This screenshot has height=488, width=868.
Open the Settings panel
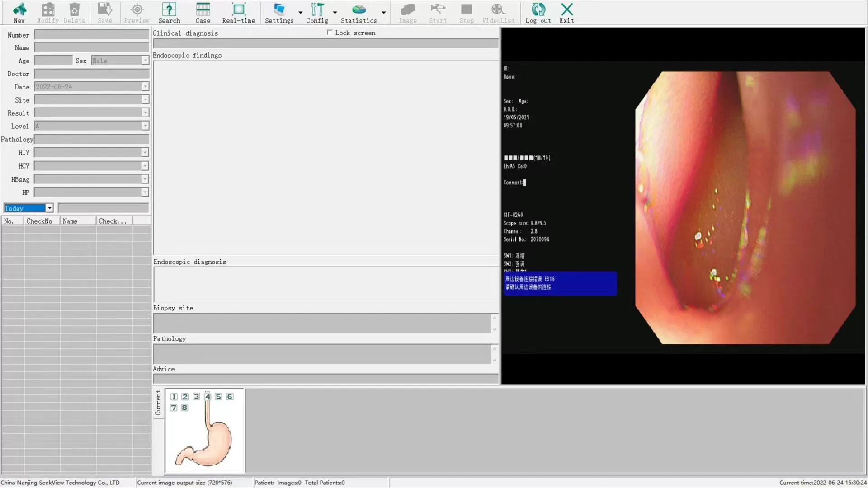pyautogui.click(x=279, y=13)
